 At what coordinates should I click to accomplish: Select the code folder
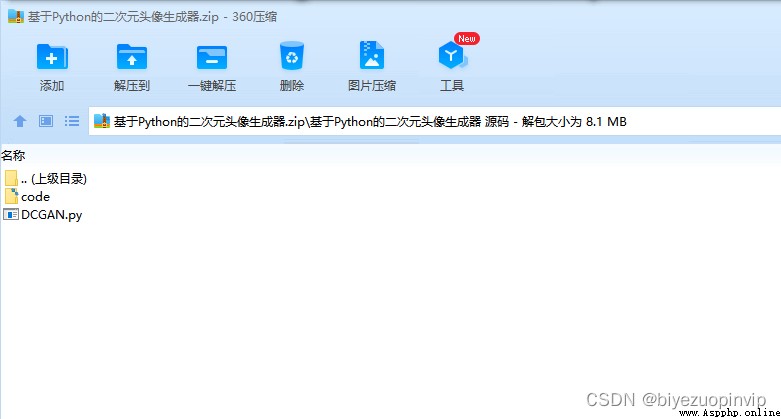27,196
